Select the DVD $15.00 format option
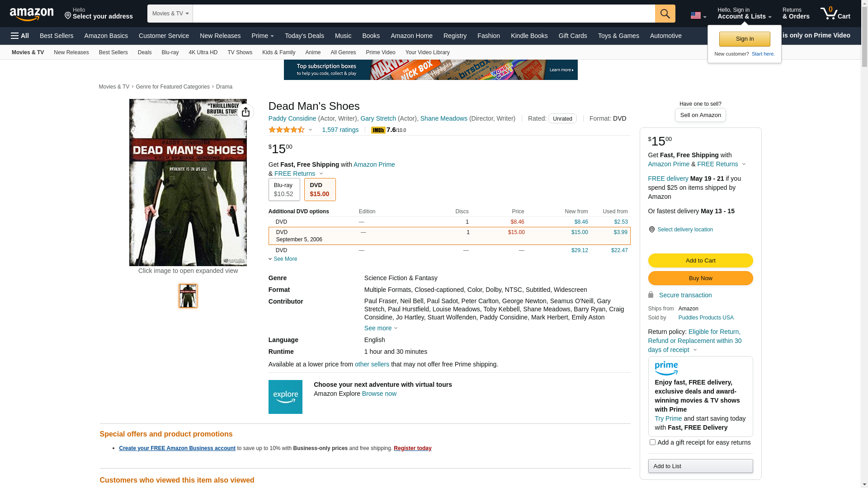 point(320,189)
